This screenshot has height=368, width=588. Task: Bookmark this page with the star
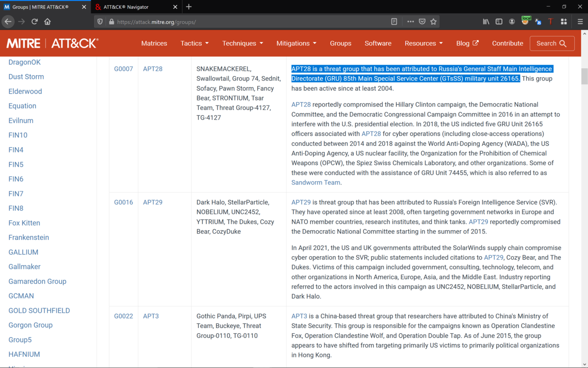[x=433, y=22]
